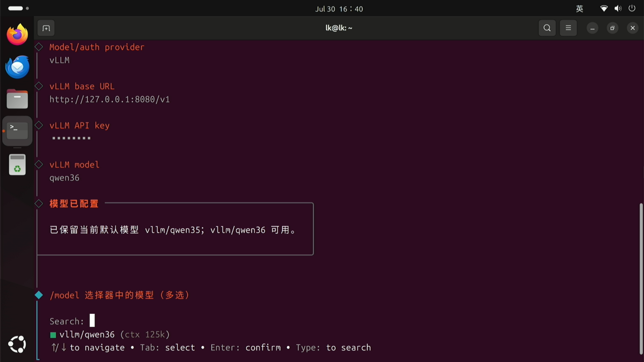Click the http://127.0.0.1:8080/v1 URL text
This screenshot has height=362, width=644.
click(110, 99)
